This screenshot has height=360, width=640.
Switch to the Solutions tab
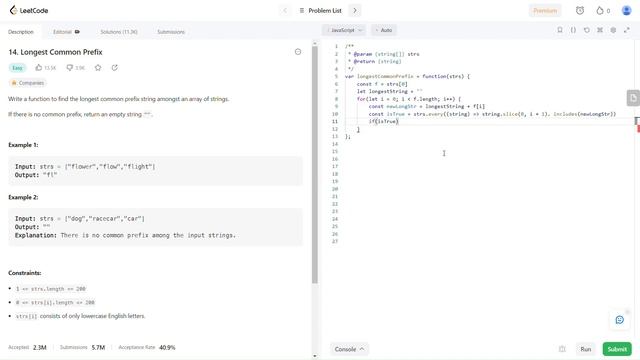(119, 32)
